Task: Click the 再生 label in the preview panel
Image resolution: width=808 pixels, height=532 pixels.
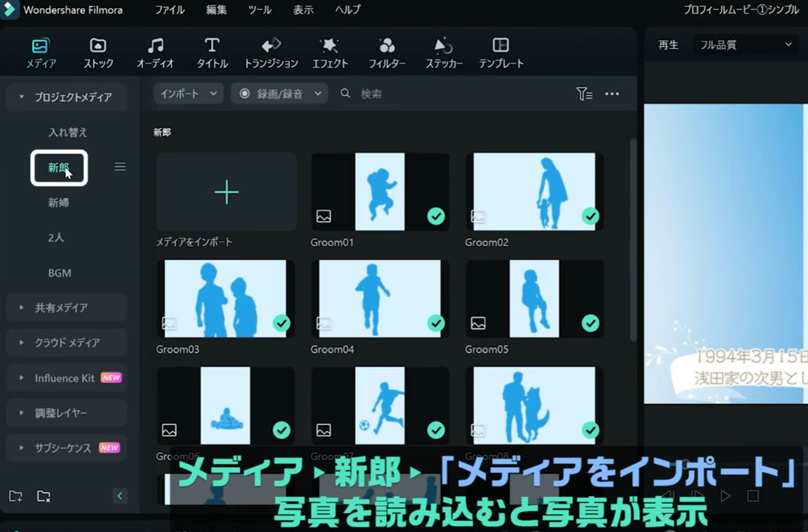Action: pyautogui.click(x=668, y=45)
